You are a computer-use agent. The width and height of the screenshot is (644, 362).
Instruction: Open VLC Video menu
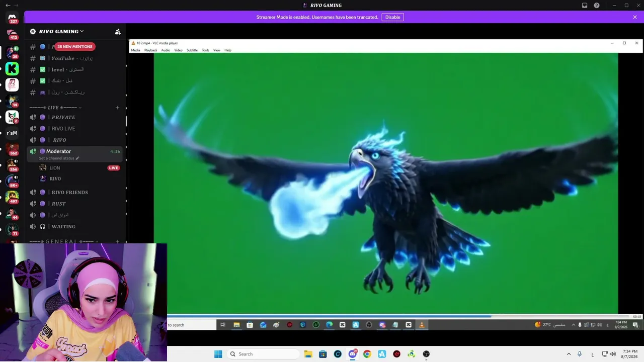click(178, 50)
